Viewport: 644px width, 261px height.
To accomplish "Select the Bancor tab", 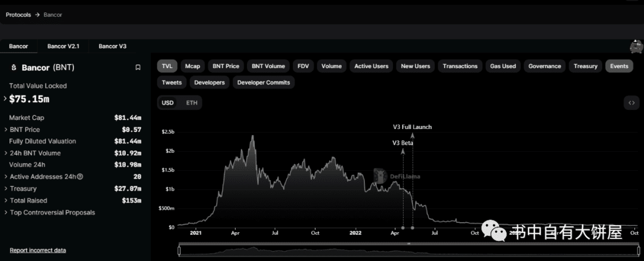I will click(x=18, y=46).
